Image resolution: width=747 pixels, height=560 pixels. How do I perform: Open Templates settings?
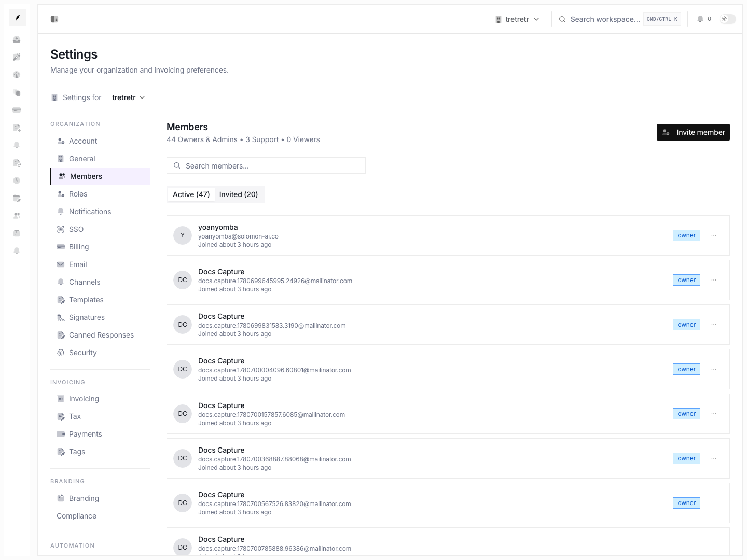[100, 300]
